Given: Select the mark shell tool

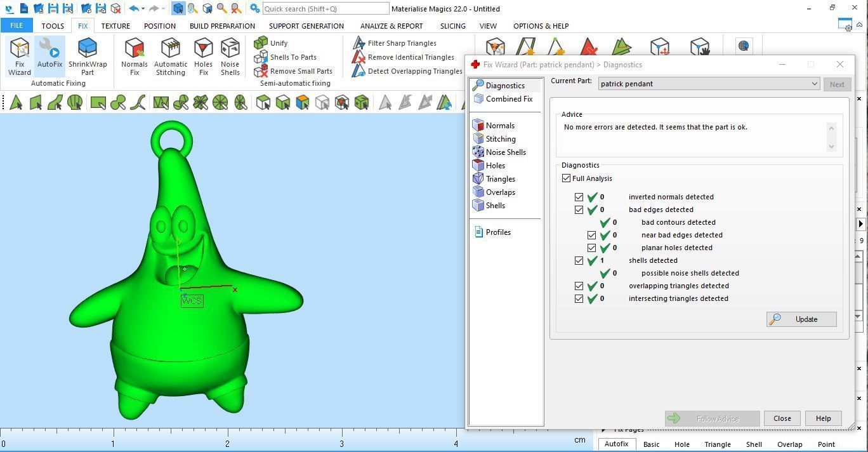Looking at the screenshot, I should coord(75,102).
